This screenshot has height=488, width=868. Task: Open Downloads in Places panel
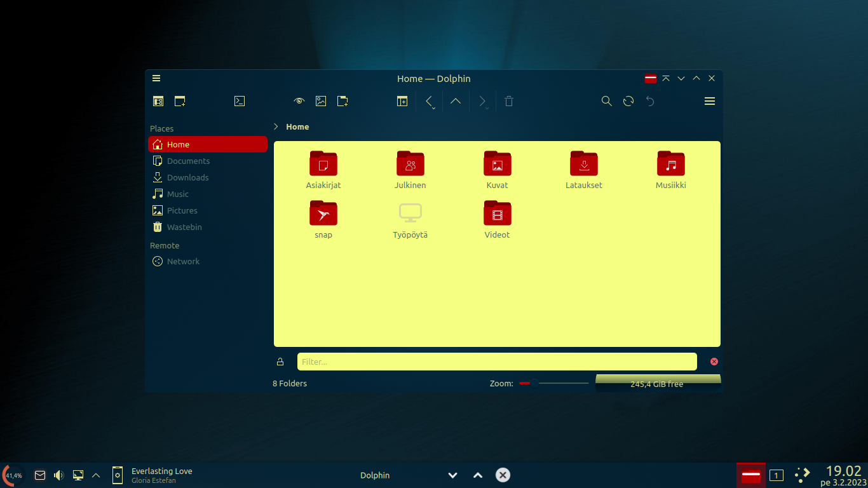208,177
